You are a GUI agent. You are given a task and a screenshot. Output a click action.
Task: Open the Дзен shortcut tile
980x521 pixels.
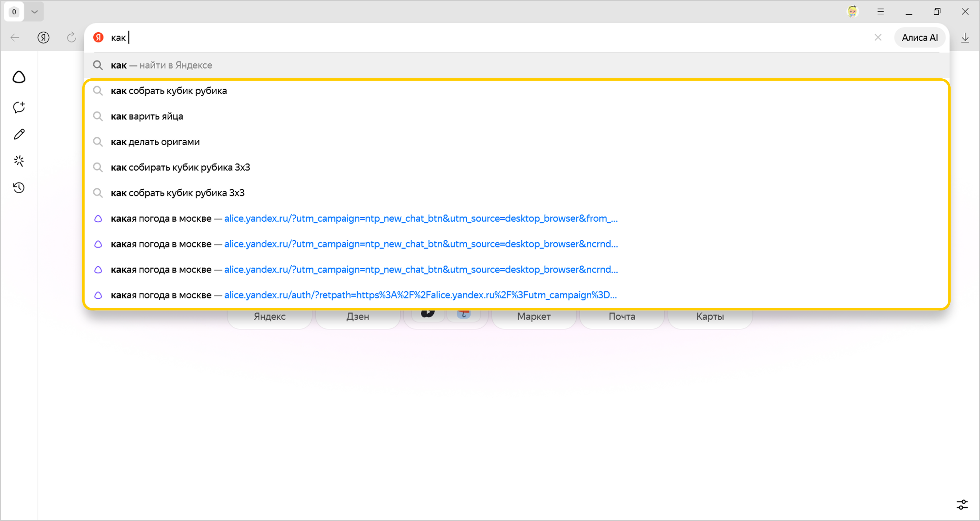coord(358,317)
